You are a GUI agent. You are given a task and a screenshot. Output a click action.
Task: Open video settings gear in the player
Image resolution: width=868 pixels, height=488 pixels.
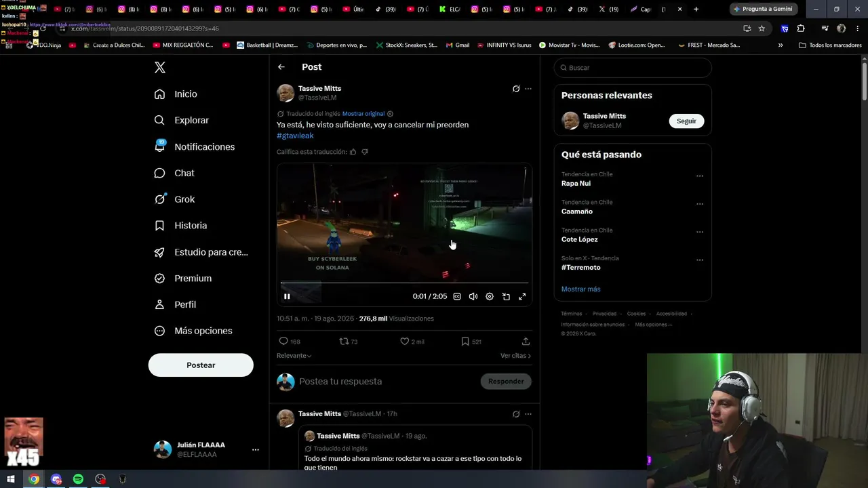(490, 296)
